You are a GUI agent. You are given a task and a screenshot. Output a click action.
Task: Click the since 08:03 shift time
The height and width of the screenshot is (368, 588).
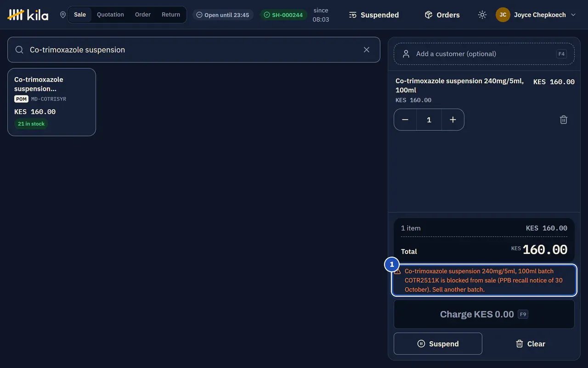[x=321, y=15]
